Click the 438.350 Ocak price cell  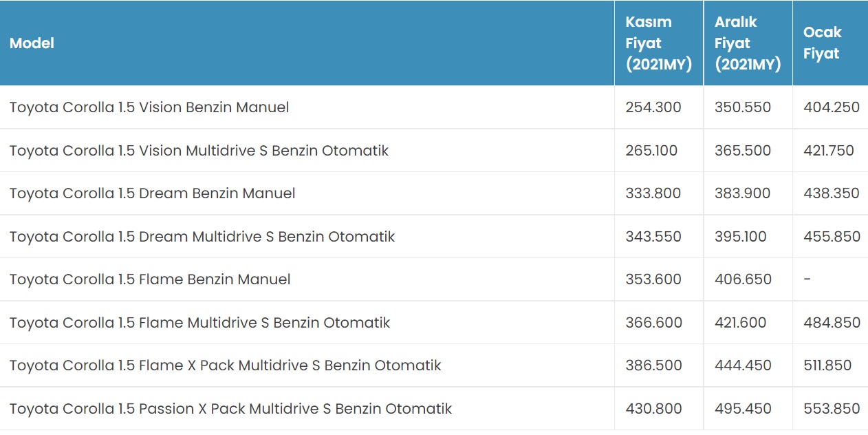tap(831, 193)
